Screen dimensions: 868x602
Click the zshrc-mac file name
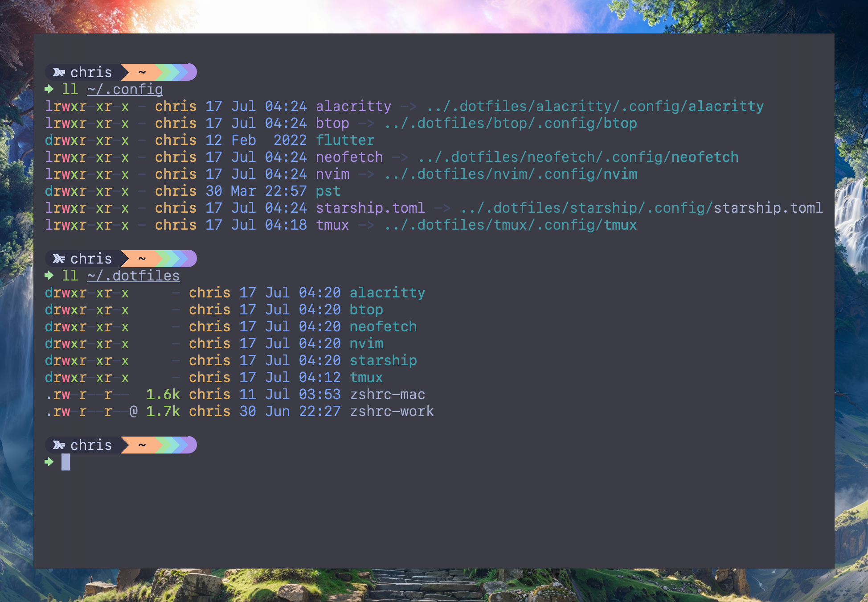point(387,395)
